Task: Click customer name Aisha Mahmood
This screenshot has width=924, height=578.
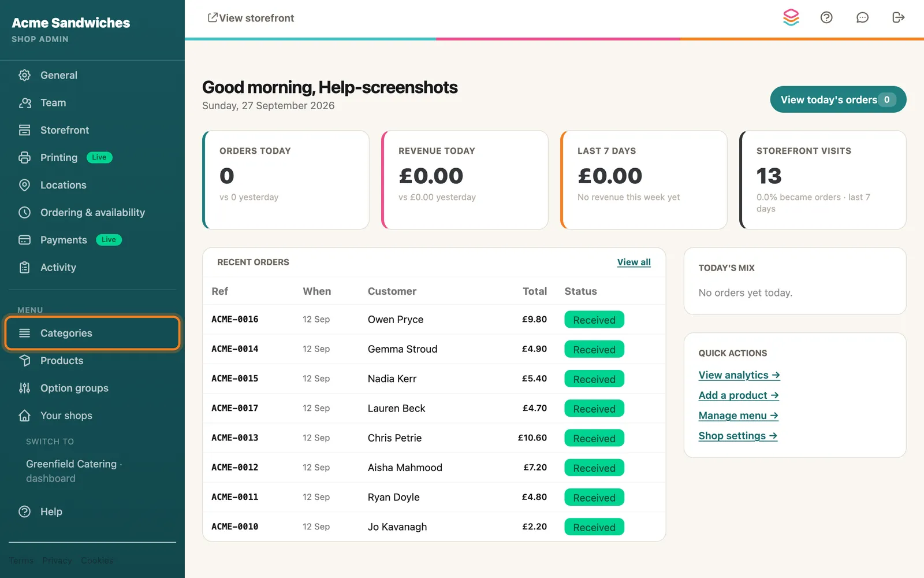Action: (405, 468)
